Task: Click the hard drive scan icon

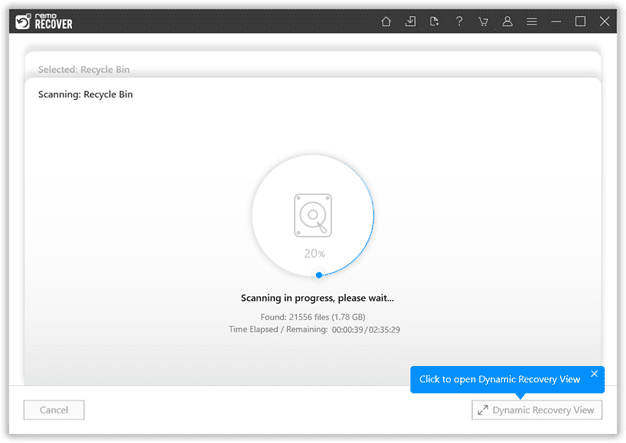Action: coord(313,216)
